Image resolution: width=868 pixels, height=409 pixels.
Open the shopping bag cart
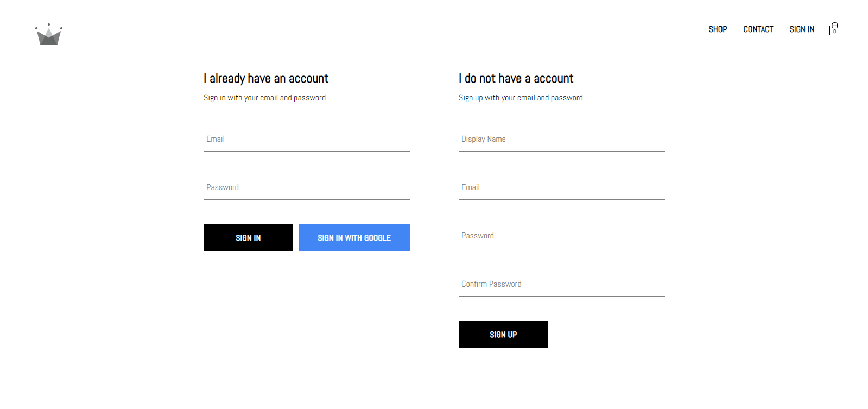(834, 29)
